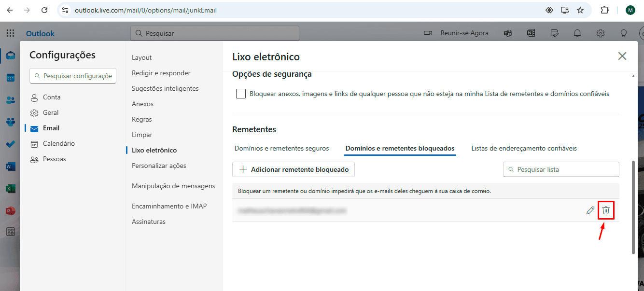Open the Outlook app launcher grid
This screenshot has height=291, width=644.
(x=10, y=33)
